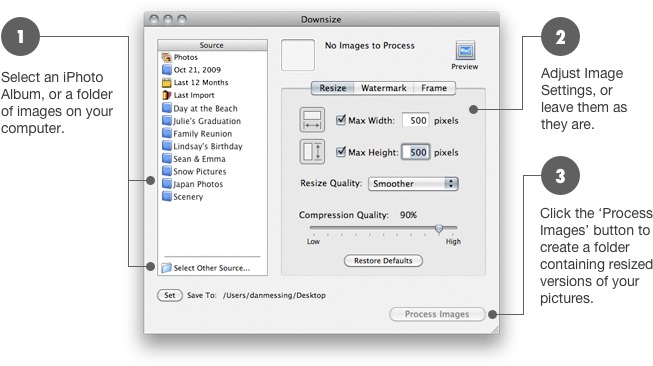
Task: Select Japan Photos album icon
Action: click(x=167, y=184)
